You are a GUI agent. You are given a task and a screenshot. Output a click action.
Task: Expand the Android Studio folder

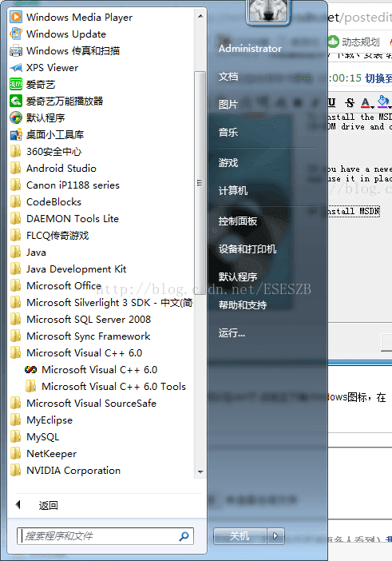point(61,168)
